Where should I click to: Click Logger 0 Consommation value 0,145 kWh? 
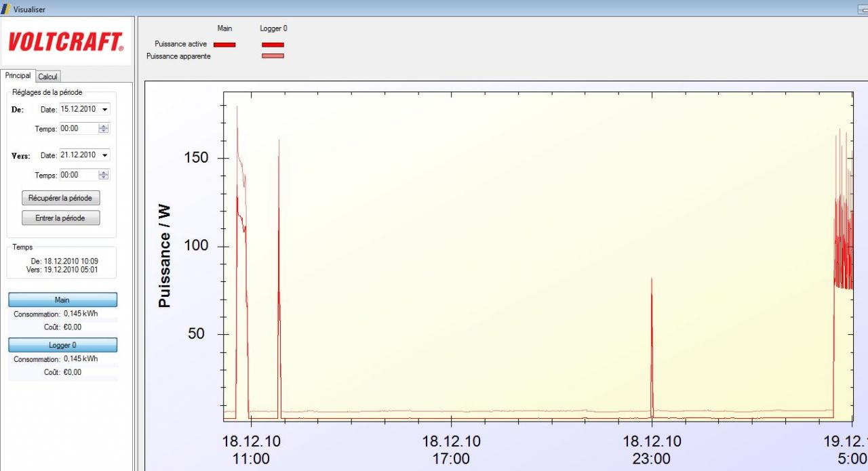(81, 359)
